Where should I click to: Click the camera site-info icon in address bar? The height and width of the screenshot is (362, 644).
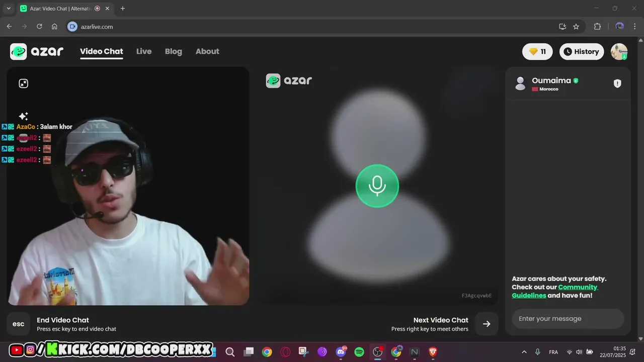tap(72, 27)
